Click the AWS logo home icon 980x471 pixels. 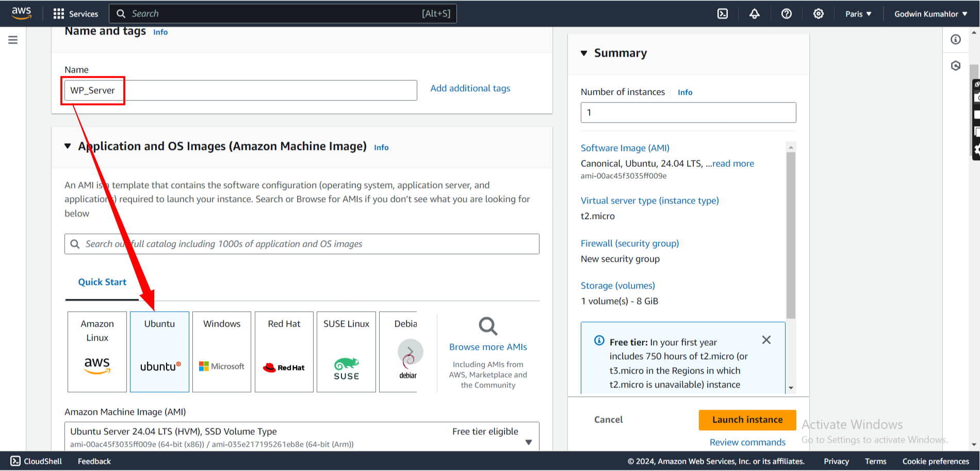pos(21,13)
